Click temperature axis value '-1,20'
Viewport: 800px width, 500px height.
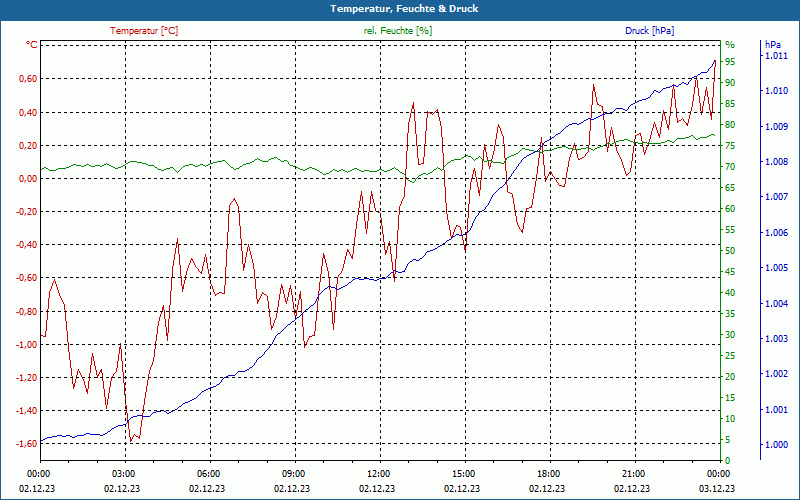coord(27,378)
